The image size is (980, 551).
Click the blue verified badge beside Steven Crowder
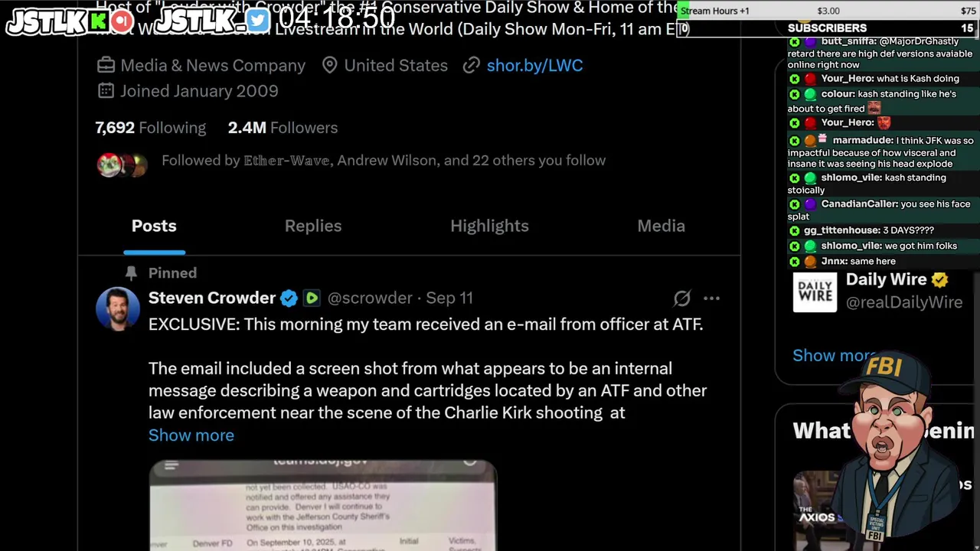[289, 298]
